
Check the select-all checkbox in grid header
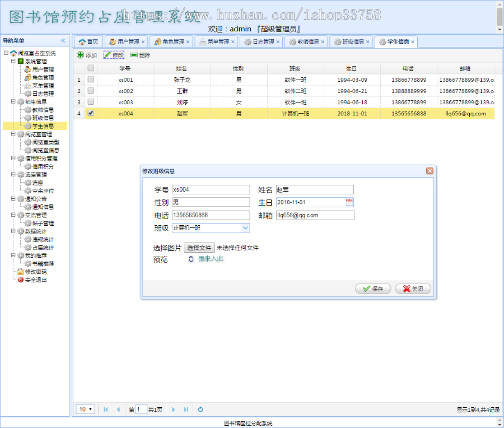click(x=90, y=68)
